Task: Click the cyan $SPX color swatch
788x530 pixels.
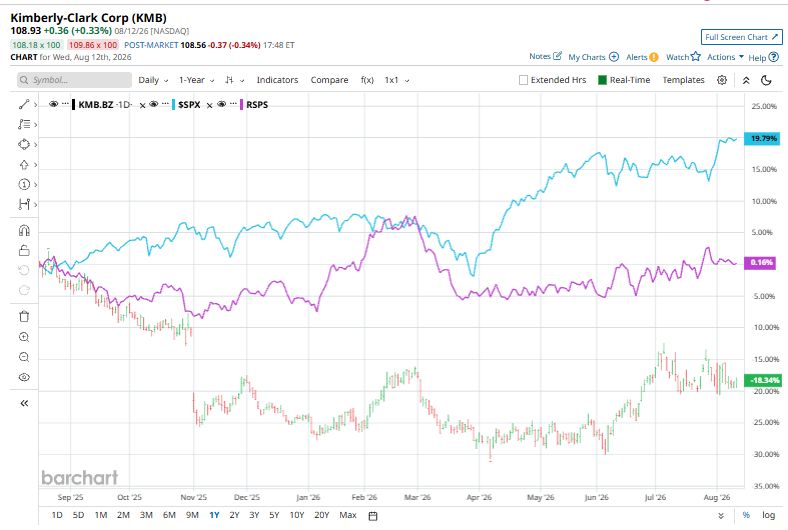Action: pyautogui.click(x=173, y=104)
